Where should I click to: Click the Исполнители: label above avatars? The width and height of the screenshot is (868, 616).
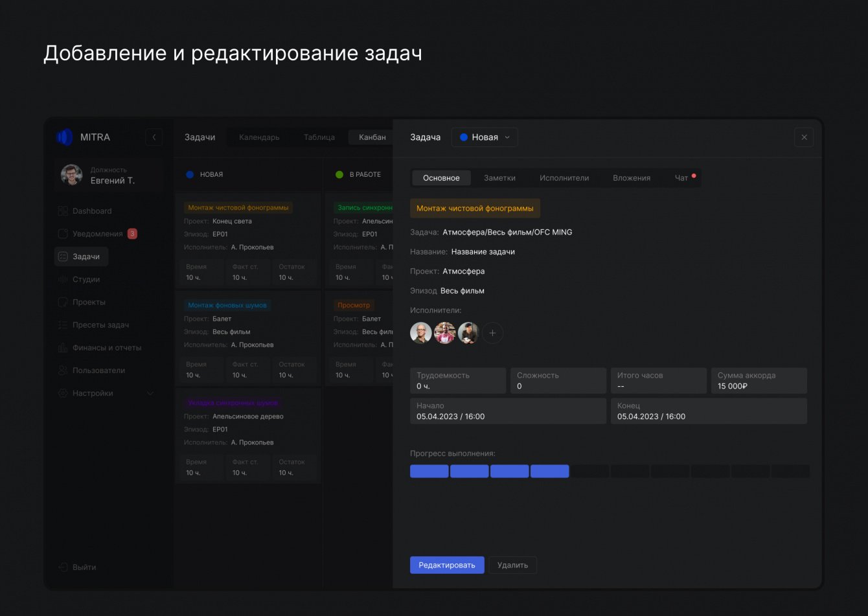tap(436, 310)
